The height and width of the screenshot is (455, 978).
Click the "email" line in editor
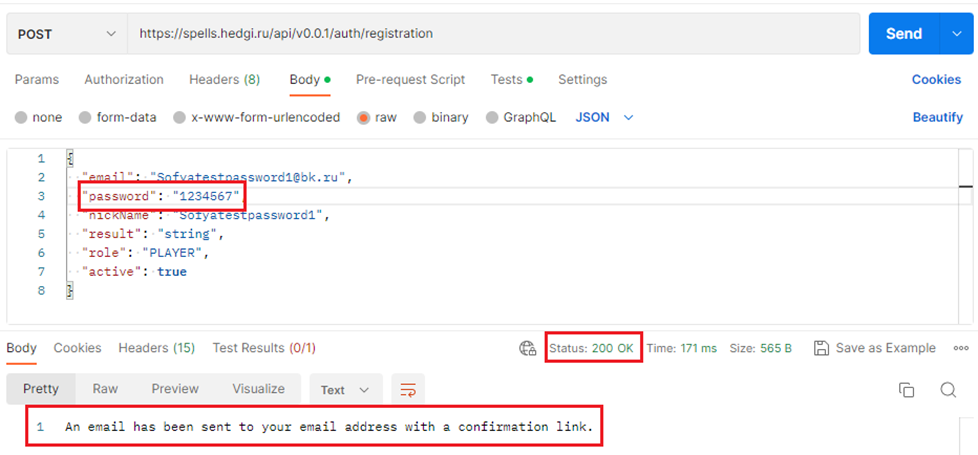point(218,178)
